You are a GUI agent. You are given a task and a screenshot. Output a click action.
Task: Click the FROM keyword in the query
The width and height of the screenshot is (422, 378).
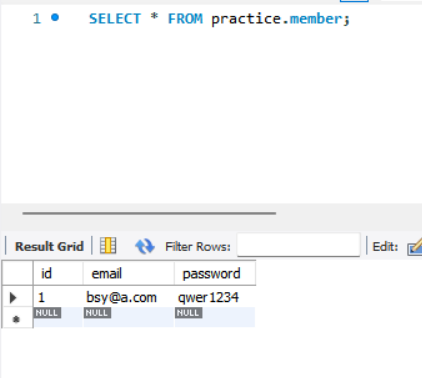pyautogui.click(x=185, y=19)
